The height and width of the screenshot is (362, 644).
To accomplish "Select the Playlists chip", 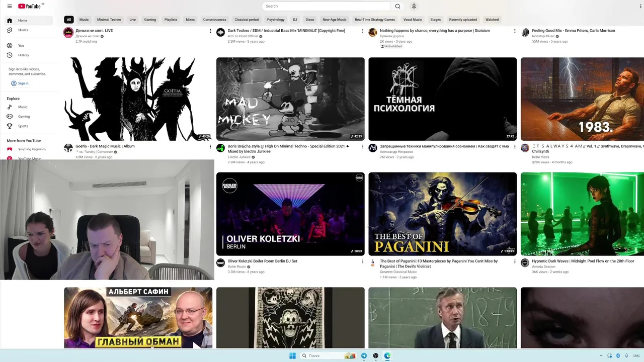I will [171, 20].
